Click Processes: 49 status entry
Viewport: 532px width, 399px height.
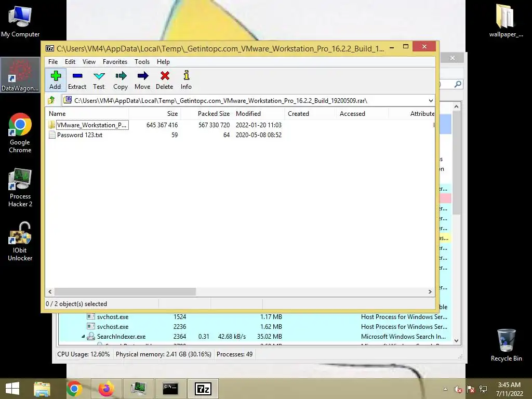coord(234,354)
